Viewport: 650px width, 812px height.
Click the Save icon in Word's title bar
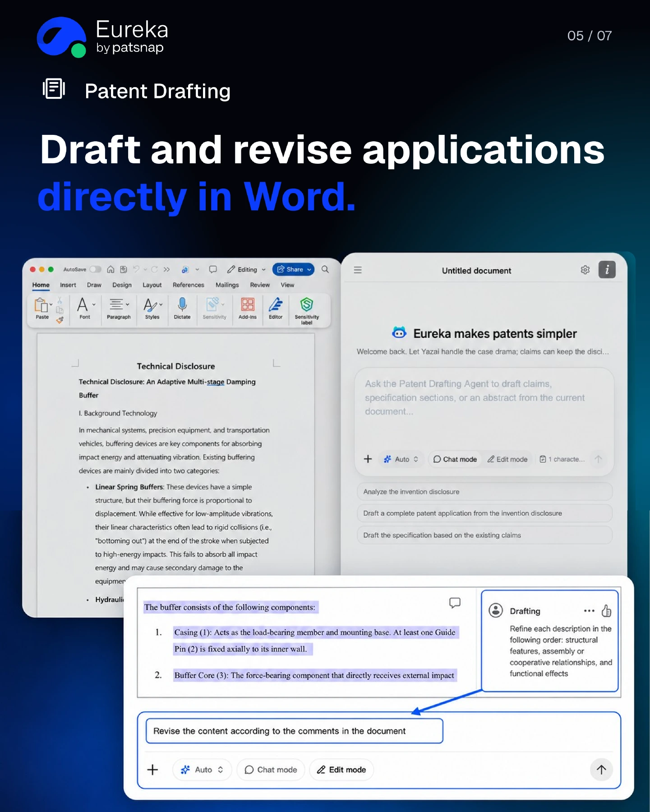tap(124, 269)
